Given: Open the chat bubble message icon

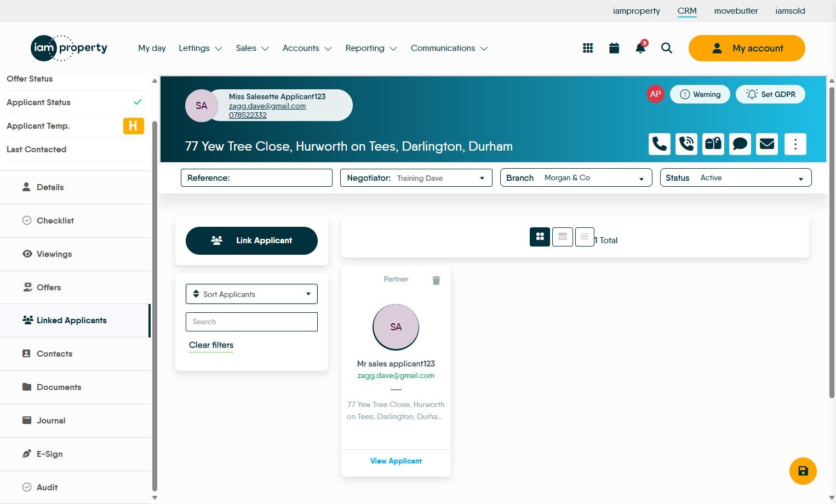Looking at the screenshot, I should click(740, 144).
